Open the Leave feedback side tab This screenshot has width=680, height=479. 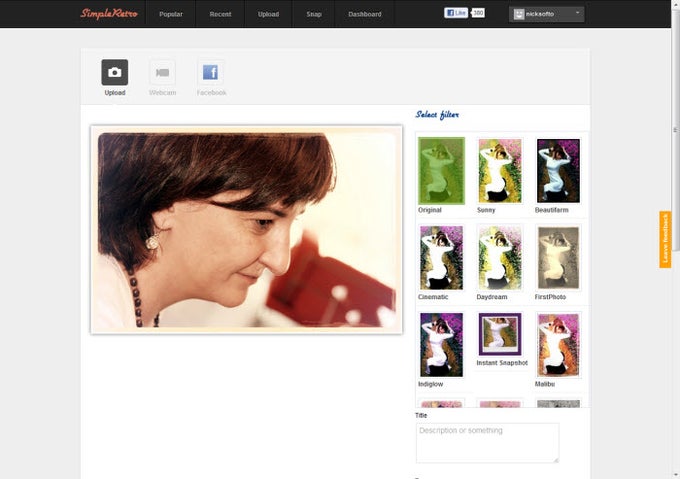[x=665, y=239]
